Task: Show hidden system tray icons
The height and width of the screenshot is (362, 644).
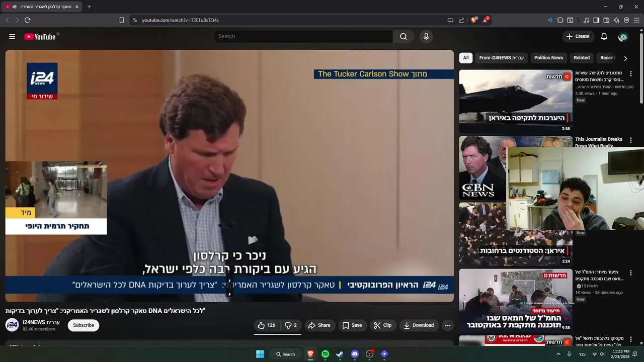Action: [x=558, y=354]
